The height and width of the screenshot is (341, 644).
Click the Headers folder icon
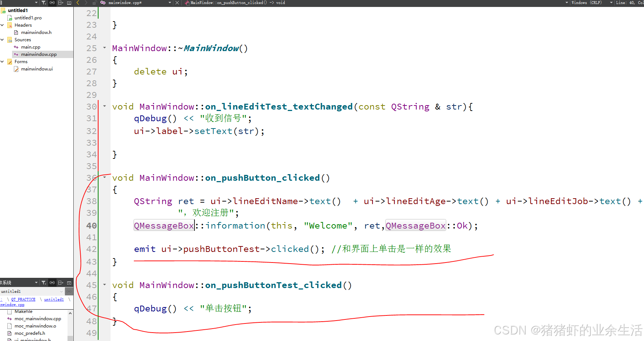pos(10,25)
